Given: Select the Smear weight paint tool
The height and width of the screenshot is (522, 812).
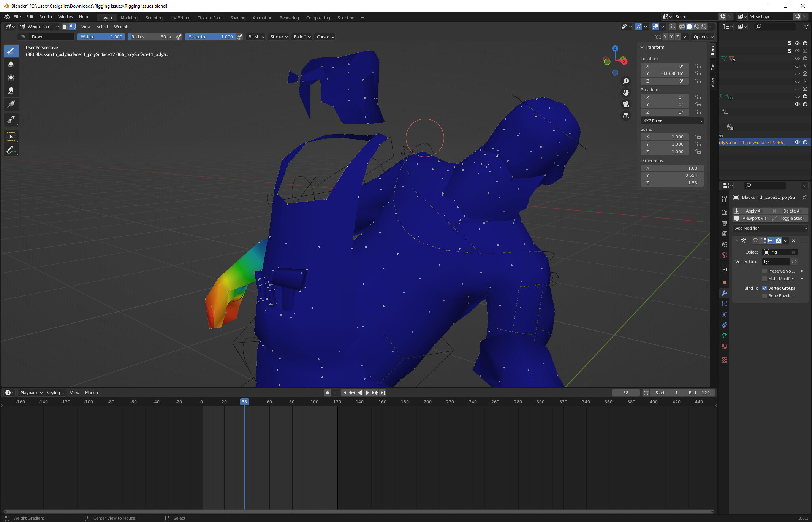Looking at the screenshot, I should tap(11, 91).
